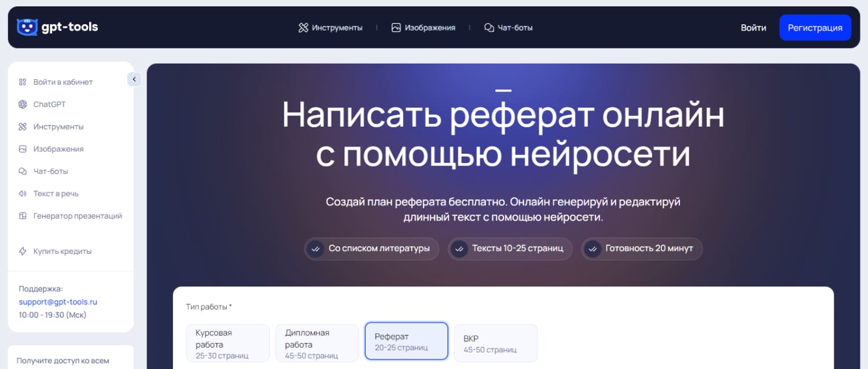This screenshot has height=369, width=868.
Task: Collapse the sidebar with the chevron
Action: tap(134, 79)
